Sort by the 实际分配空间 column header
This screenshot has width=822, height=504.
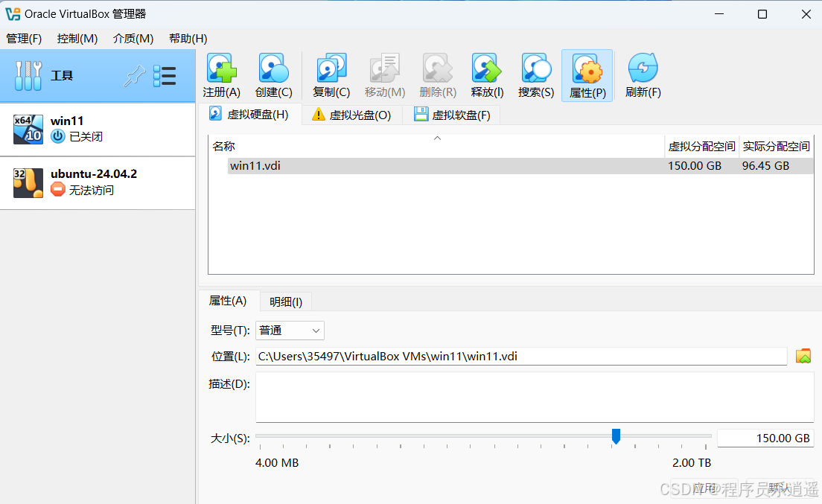[x=777, y=146]
